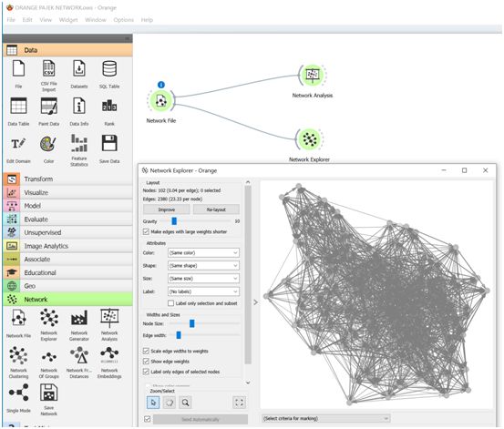The image size is (504, 429).
Task: Adjust the Gravity slider
Action: pyautogui.click(x=174, y=221)
